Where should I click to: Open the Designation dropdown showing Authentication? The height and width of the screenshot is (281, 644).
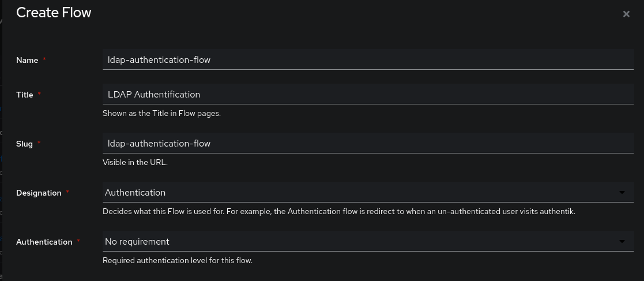pos(368,192)
